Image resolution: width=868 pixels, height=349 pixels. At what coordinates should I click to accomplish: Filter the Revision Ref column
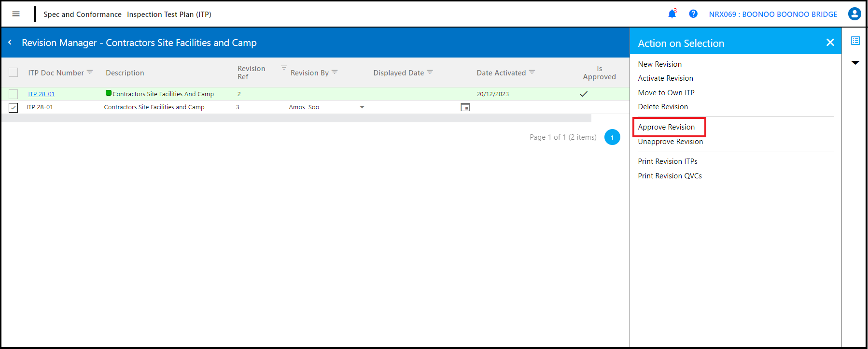point(284,67)
